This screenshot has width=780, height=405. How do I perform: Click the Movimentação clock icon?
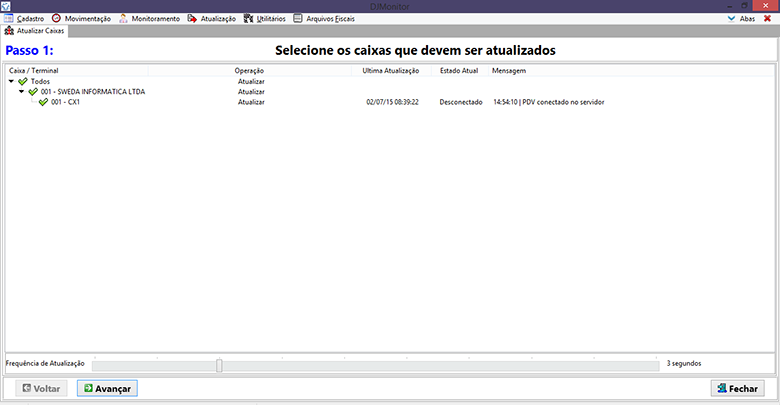[x=56, y=18]
